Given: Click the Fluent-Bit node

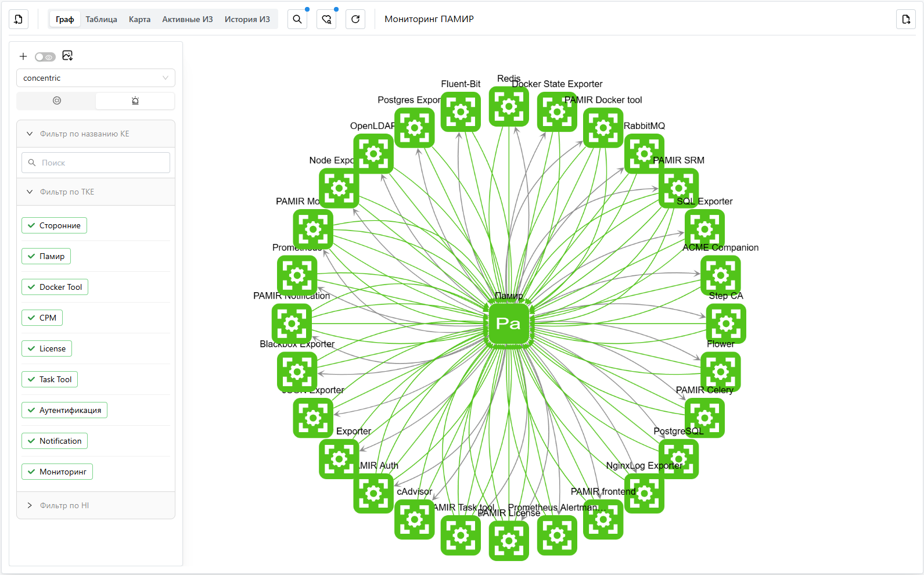Looking at the screenshot, I should (x=461, y=112).
